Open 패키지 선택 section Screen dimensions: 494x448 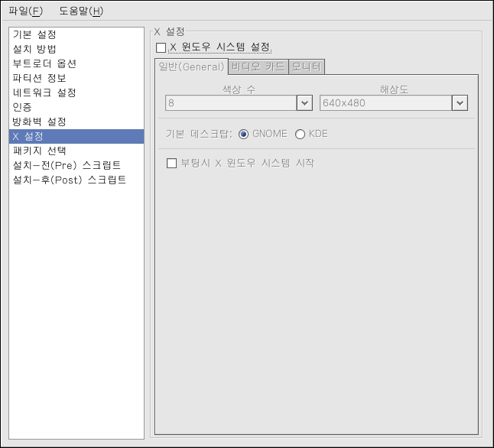click(x=39, y=151)
